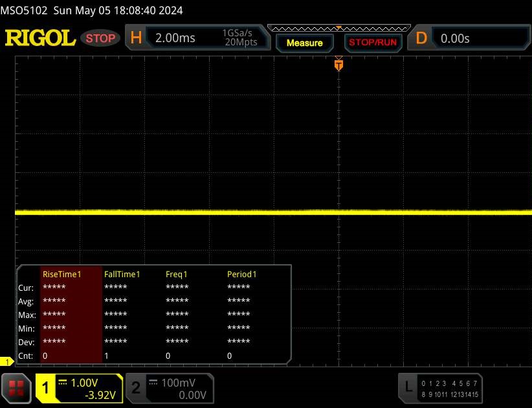
Task: Select the 2.00ms timebase value
Action: click(175, 38)
